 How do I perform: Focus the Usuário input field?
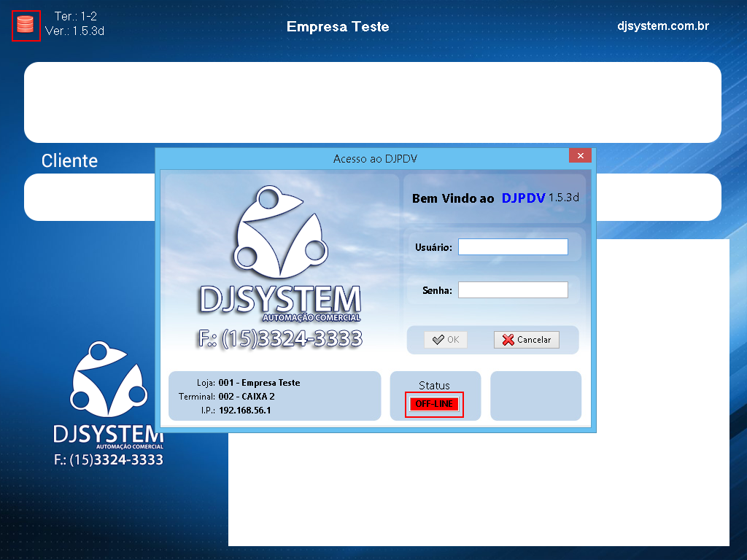coord(513,246)
